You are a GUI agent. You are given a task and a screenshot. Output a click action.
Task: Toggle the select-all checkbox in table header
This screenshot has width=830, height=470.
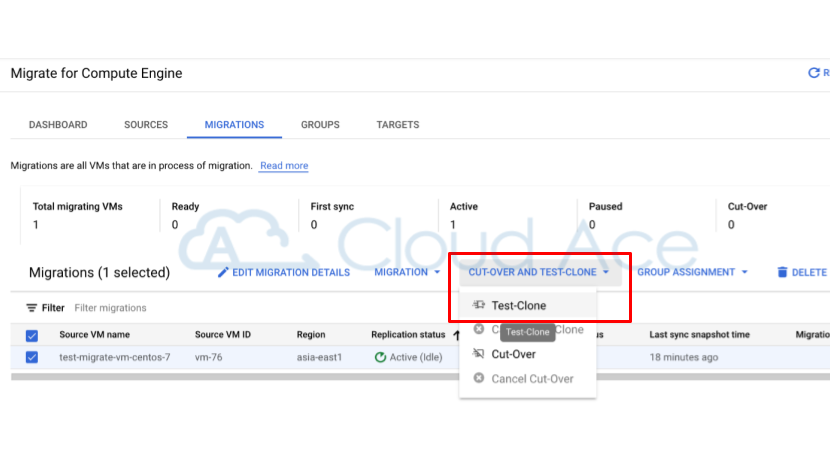click(32, 336)
